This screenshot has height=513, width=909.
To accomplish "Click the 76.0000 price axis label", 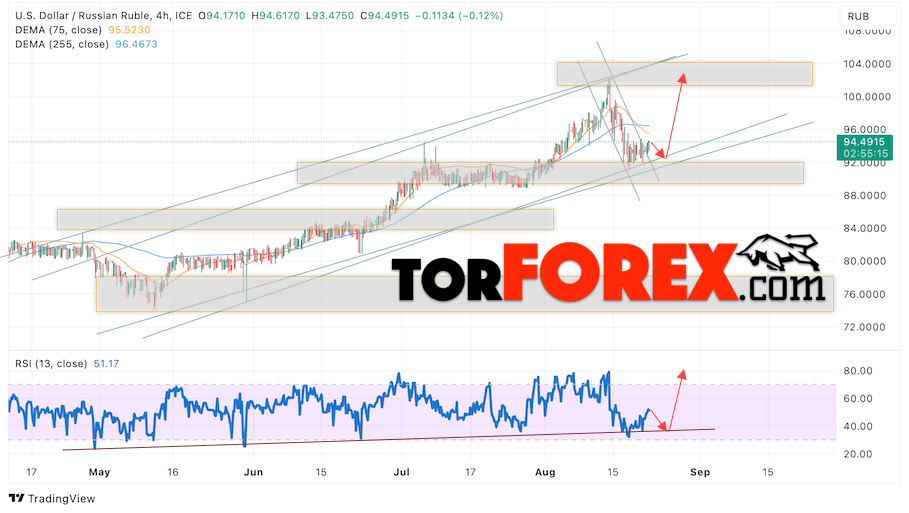I will point(867,294).
